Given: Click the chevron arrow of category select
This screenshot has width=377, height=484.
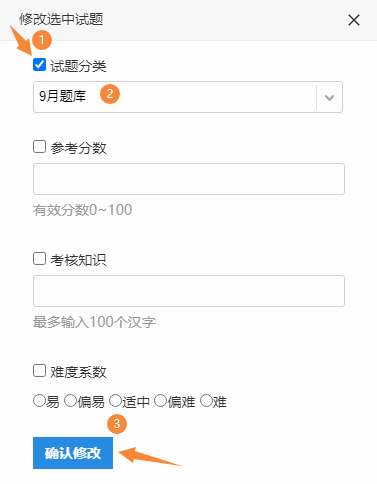Looking at the screenshot, I should (x=329, y=98).
